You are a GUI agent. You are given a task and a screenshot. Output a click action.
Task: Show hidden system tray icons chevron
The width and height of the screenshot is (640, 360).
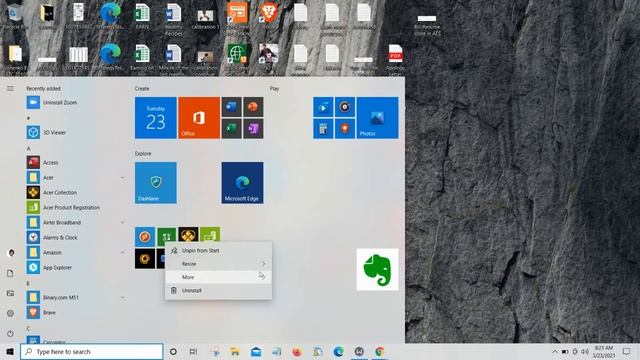(554, 351)
